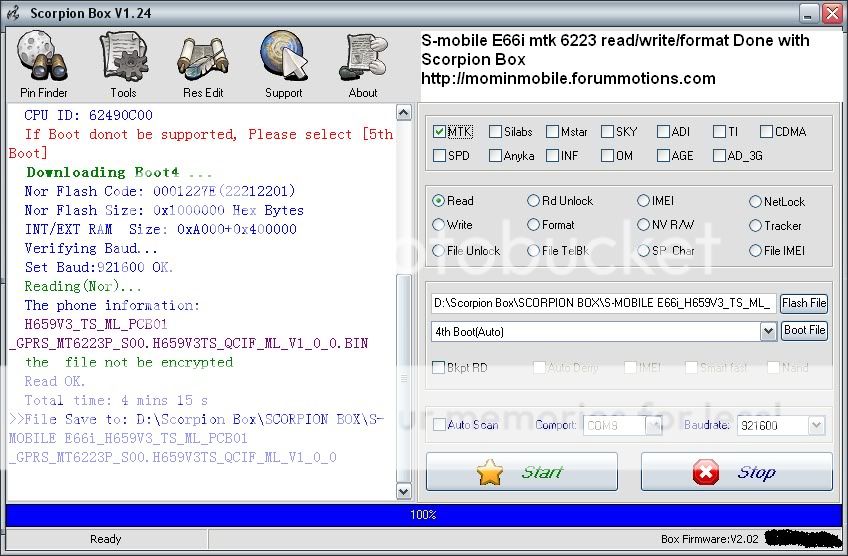Viewport: 848px width, 556px height.
Task: Choose the NV R/W option
Action: click(x=643, y=224)
